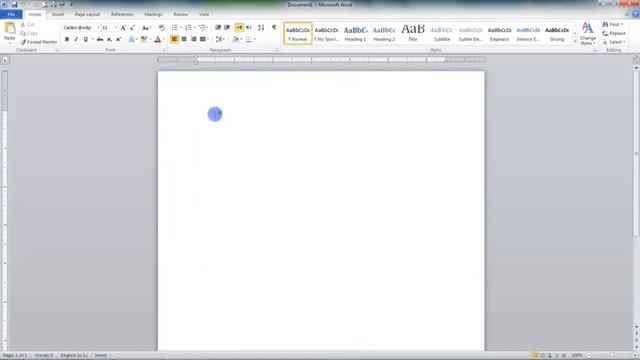This screenshot has height=360, width=640.
Task: Switch to the View tab
Action: click(204, 14)
